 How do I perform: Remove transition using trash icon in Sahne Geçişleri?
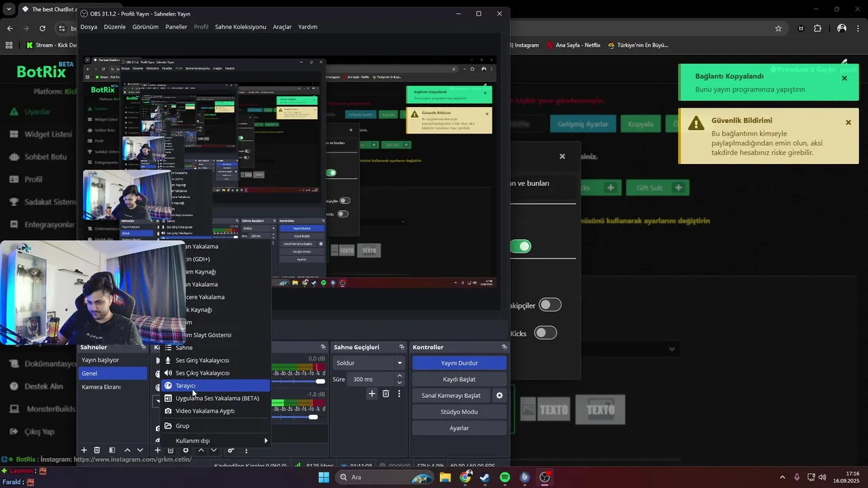(386, 394)
